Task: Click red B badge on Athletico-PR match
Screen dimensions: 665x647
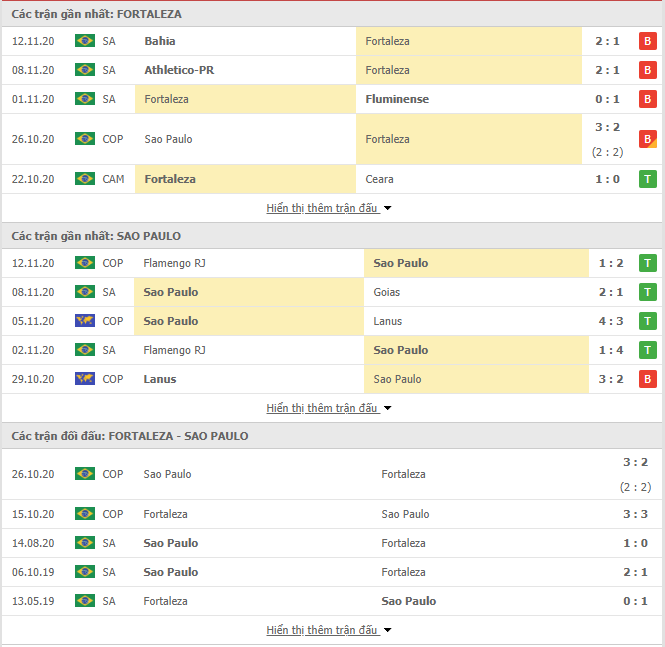Action: 648,70
